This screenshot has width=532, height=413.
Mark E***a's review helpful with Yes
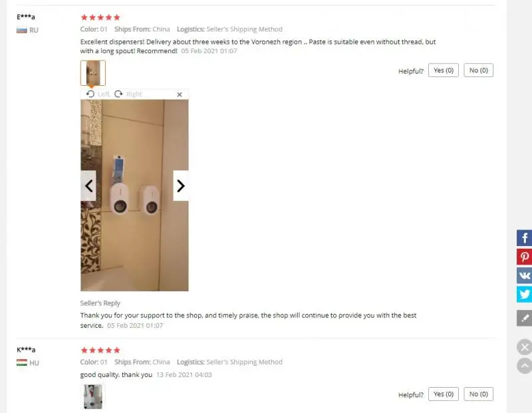(444, 70)
